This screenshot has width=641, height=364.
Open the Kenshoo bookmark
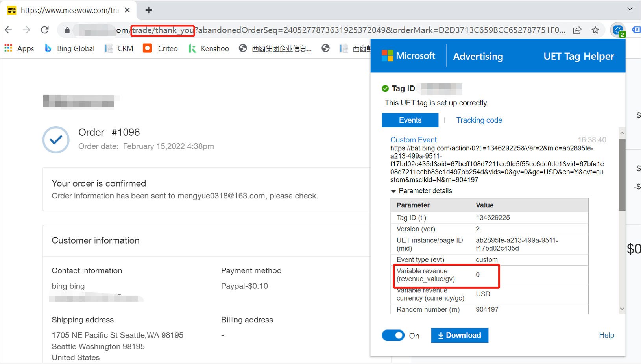point(209,48)
